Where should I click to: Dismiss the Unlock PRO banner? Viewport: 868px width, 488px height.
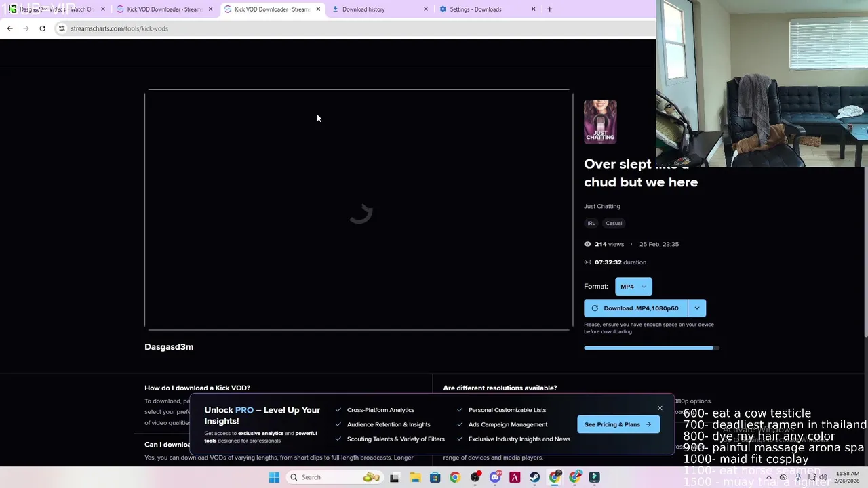(660, 408)
